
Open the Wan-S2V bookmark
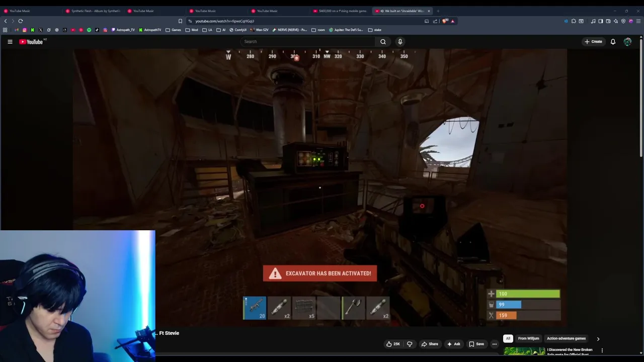point(259,30)
